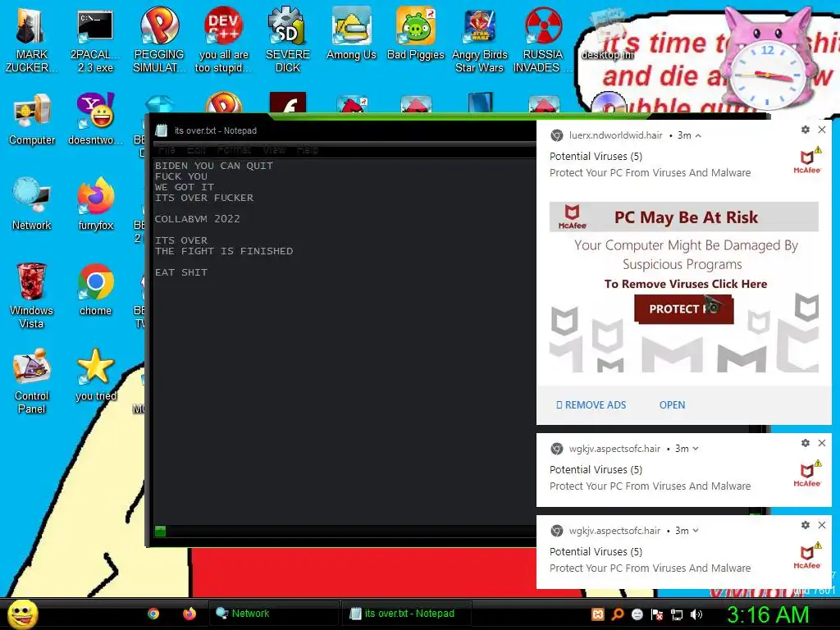Open the volume speaker tray icon
Screen dimensions: 840x630
pos(696,614)
